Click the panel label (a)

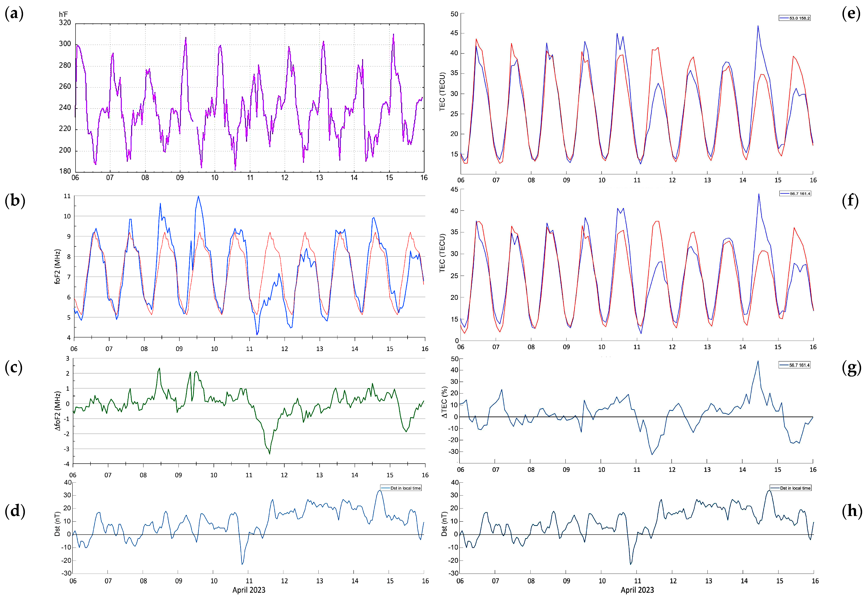14,14
